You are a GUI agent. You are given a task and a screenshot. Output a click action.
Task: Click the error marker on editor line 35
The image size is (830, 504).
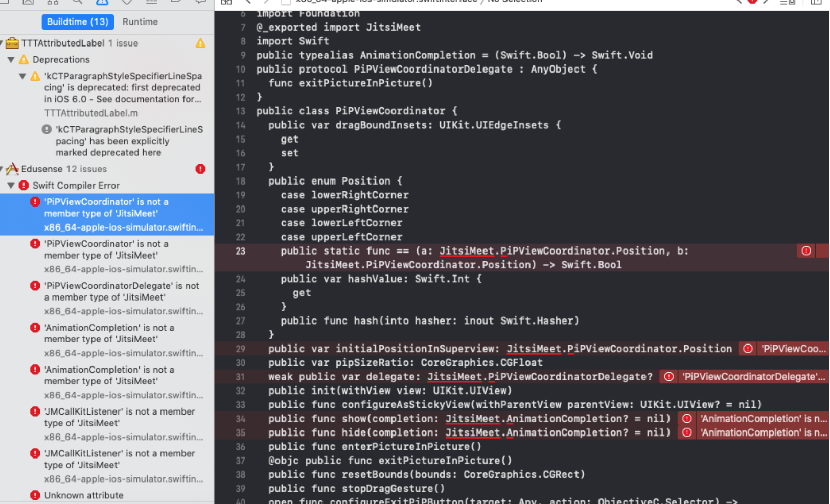click(687, 432)
